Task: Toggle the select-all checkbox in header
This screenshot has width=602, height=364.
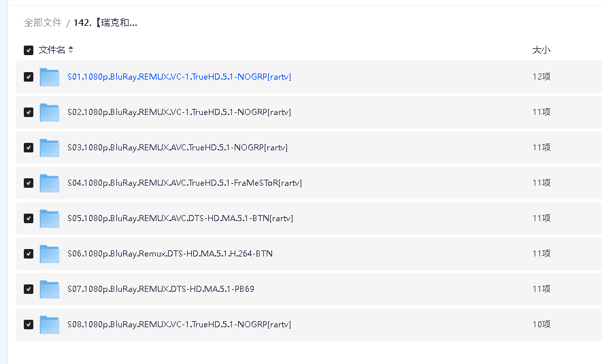Action: 29,50
